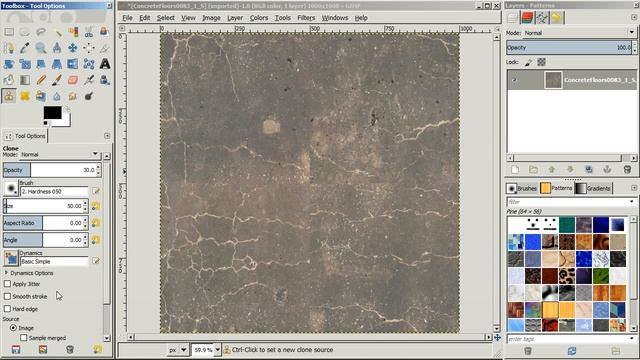Toggle visibility eye of ConcreteFloors layer

pyautogui.click(x=514, y=80)
